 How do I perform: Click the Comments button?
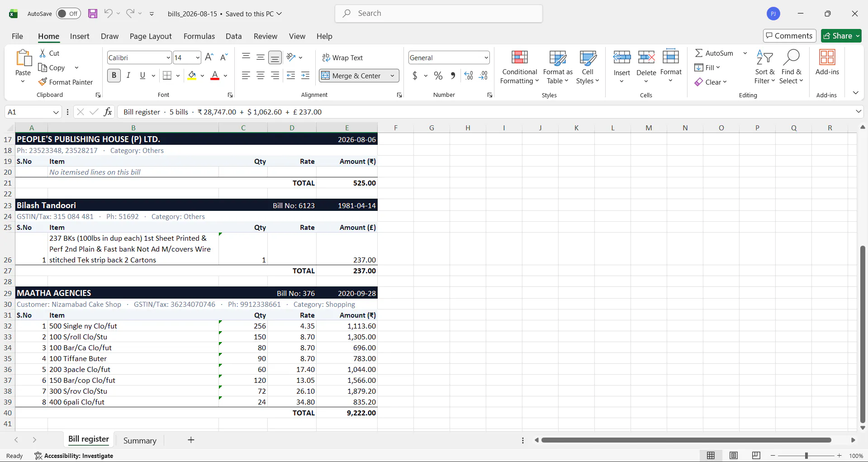pyautogui.click(x=790, y=36)
